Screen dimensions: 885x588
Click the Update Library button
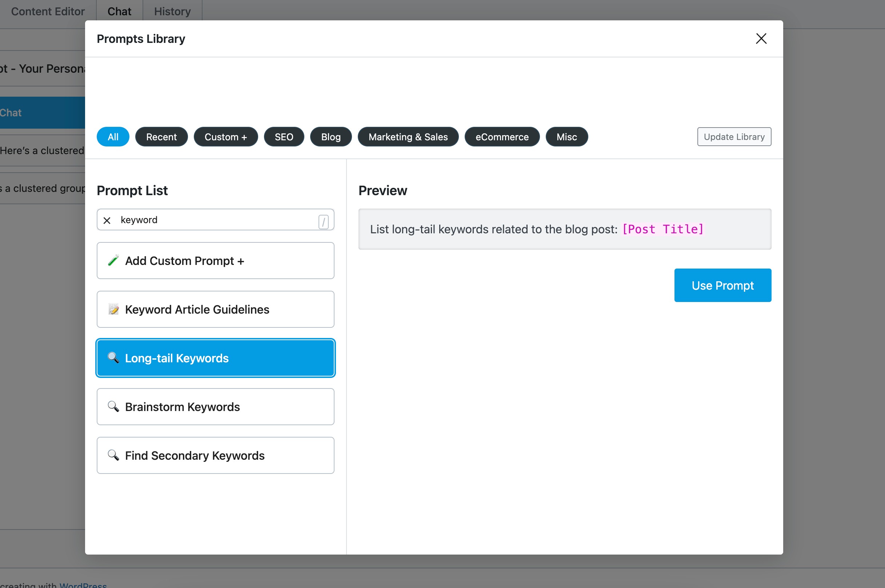(734, 137)
